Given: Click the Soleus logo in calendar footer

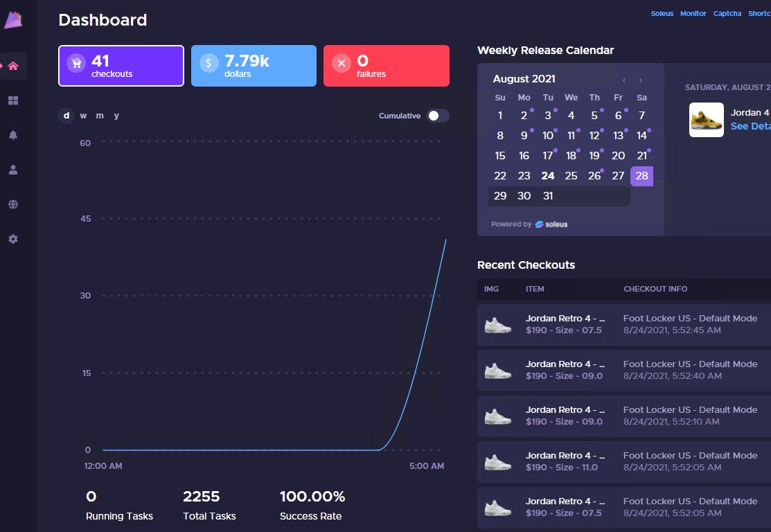Looking at the screenshot, I should [x=551, y=224].
